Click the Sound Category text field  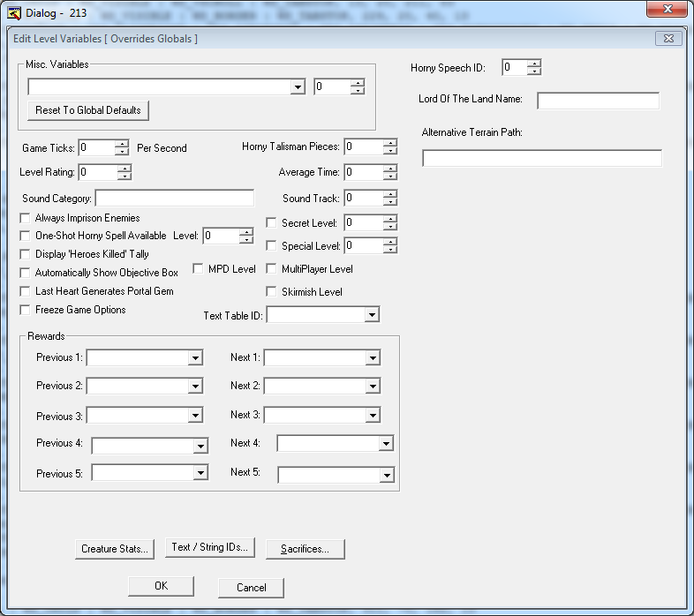175,199
